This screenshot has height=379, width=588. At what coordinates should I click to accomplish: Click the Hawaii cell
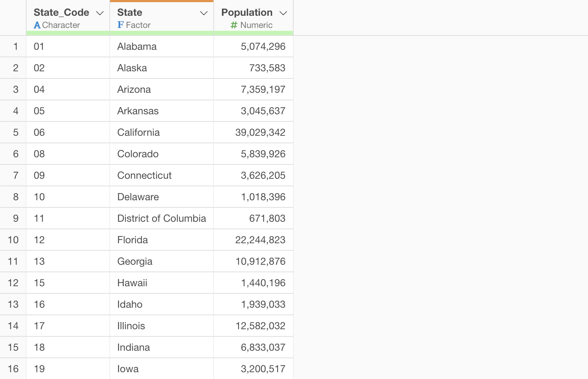click(132, 283)
